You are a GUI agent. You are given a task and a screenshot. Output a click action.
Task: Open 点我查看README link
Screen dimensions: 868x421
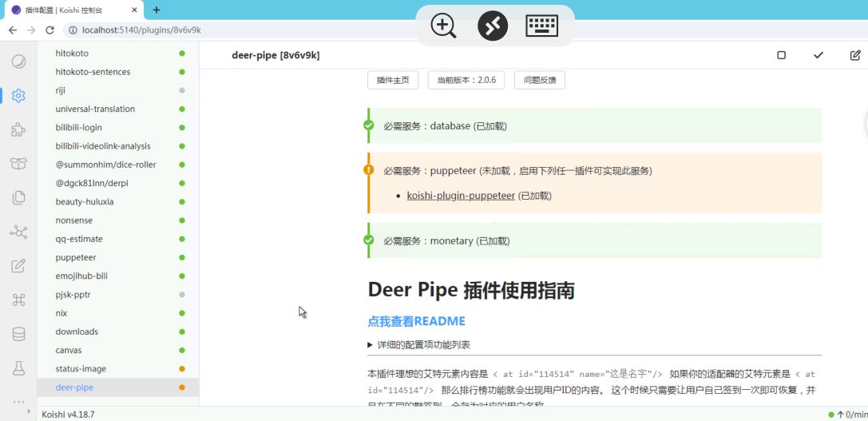pyautogui.click(x=416, y=321)
